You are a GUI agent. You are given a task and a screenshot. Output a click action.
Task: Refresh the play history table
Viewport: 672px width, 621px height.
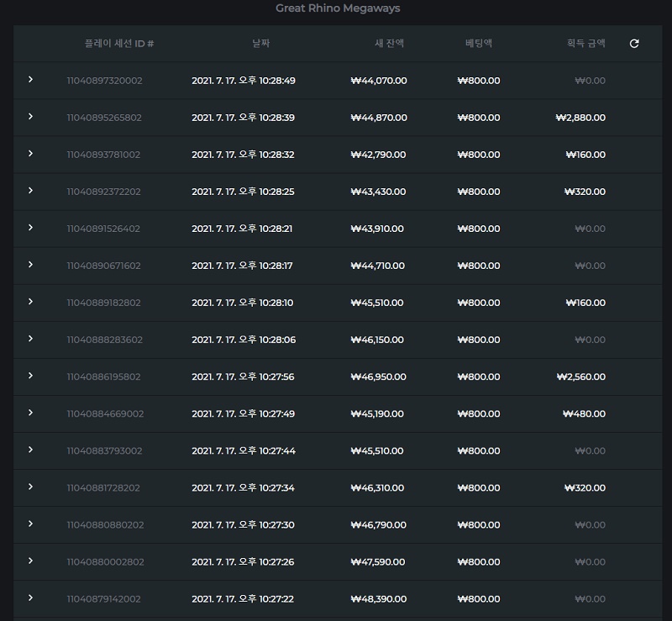pos(634,44)
